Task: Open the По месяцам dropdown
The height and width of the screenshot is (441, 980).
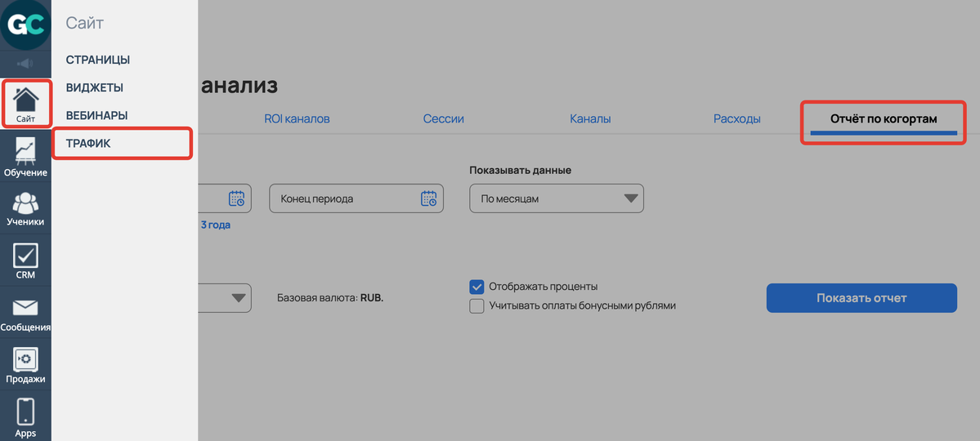Action: pos(557,198)
